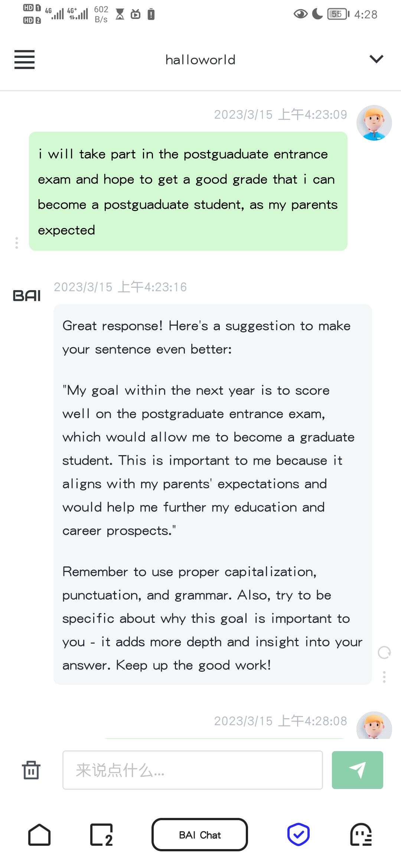
Task: Open more options dots beside BAI reply
Action: pyautogui.click(x=384, y=677)
